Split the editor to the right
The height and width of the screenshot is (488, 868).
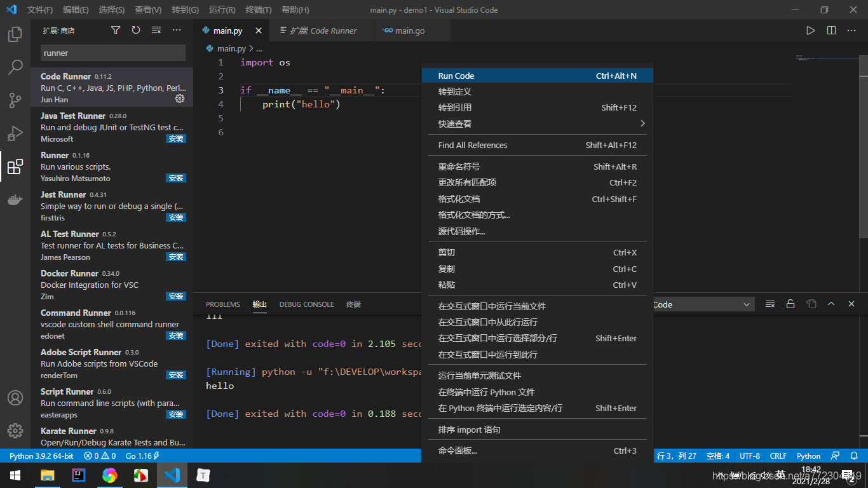831,30
